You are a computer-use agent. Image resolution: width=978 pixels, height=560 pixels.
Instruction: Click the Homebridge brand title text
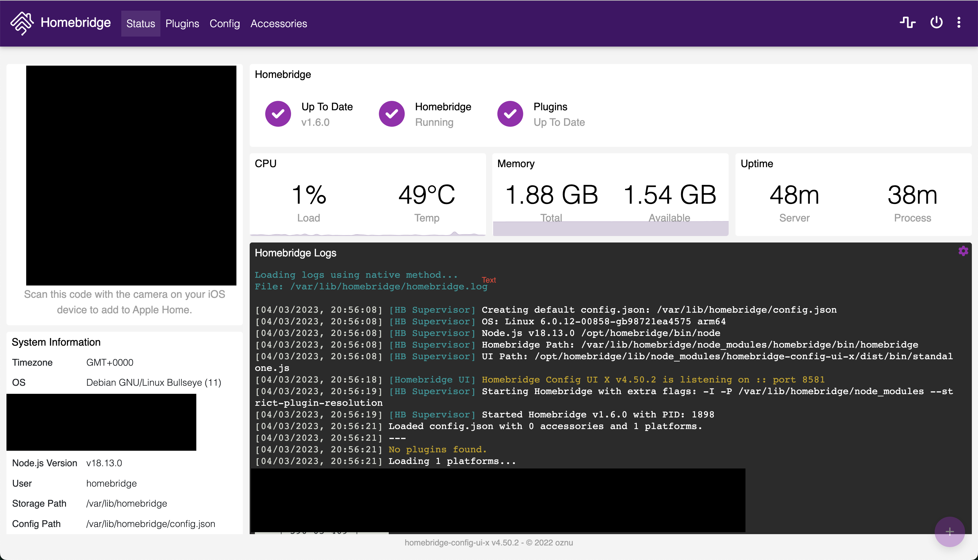point(75,23)
